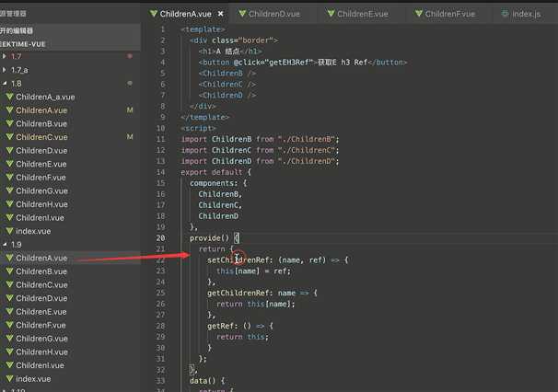Open ChildrenB.vue under folder 1.8

point(41,124)
